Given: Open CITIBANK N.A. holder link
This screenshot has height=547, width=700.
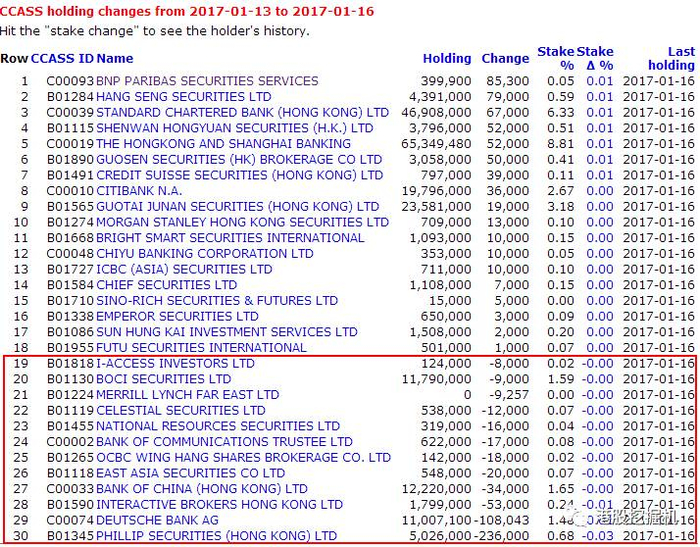Looking at the screenshot, I should coord(139,191).
